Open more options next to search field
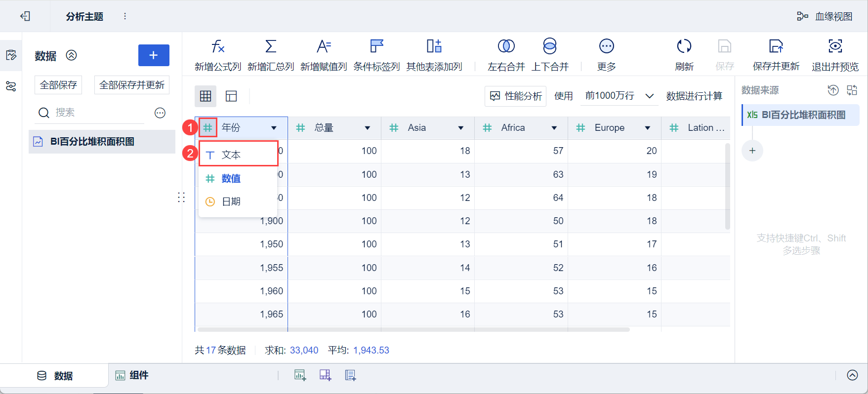The image size is (868, 394). 160,113
